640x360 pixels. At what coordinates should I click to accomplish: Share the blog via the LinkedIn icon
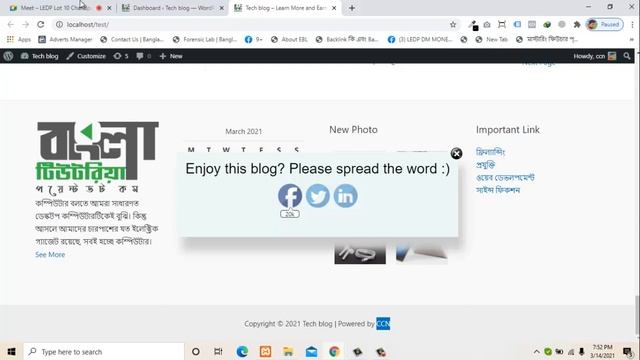click(345, 196)
